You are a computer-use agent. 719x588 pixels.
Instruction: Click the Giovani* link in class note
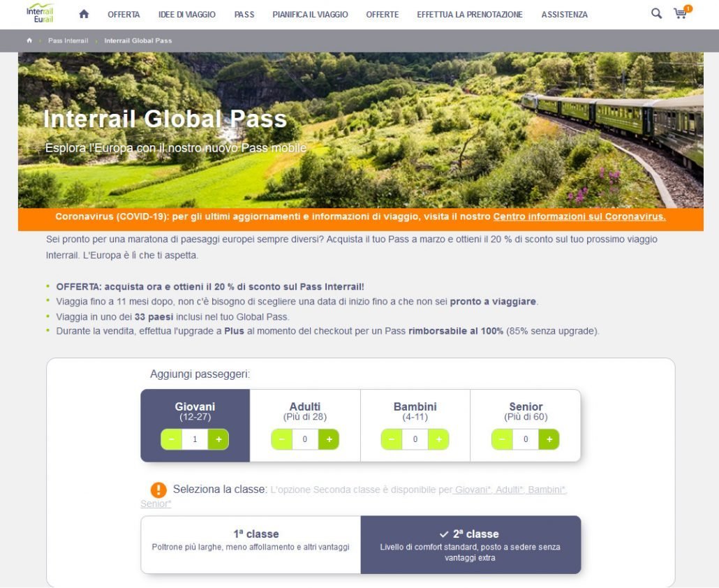pos(472,490)
